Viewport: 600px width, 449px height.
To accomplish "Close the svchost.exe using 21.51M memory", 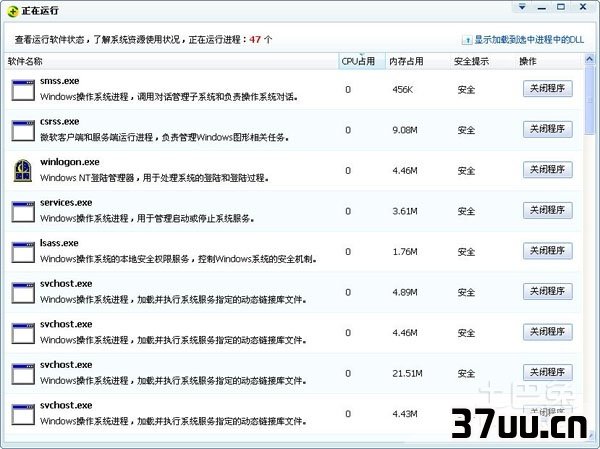I will (x=548, y=372).
